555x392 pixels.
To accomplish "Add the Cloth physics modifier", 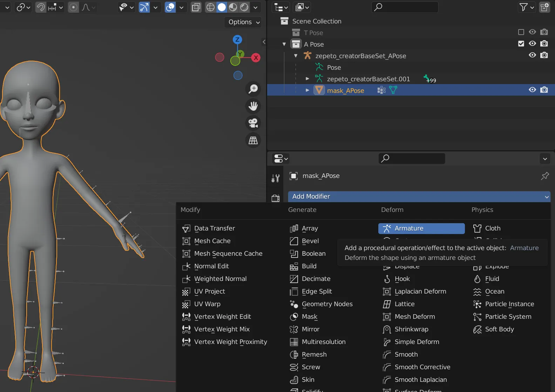I will click(487, 228).
